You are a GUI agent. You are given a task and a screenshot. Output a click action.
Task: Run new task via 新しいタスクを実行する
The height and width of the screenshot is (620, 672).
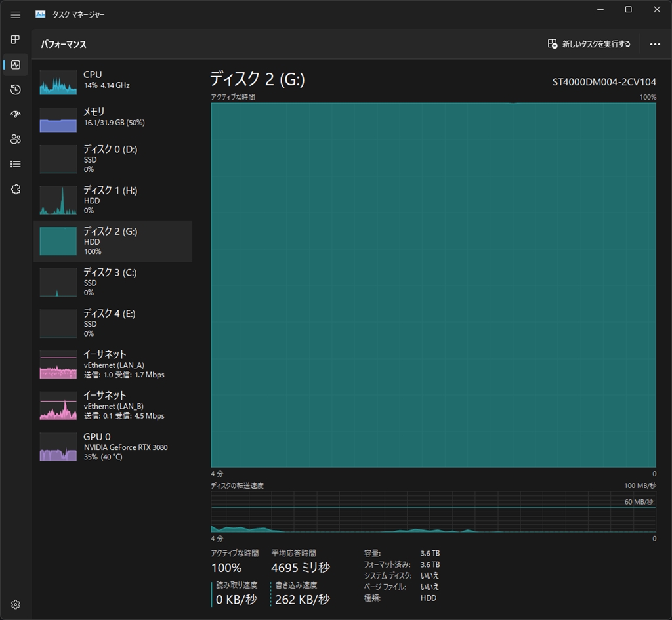click(x=589, y=44)
